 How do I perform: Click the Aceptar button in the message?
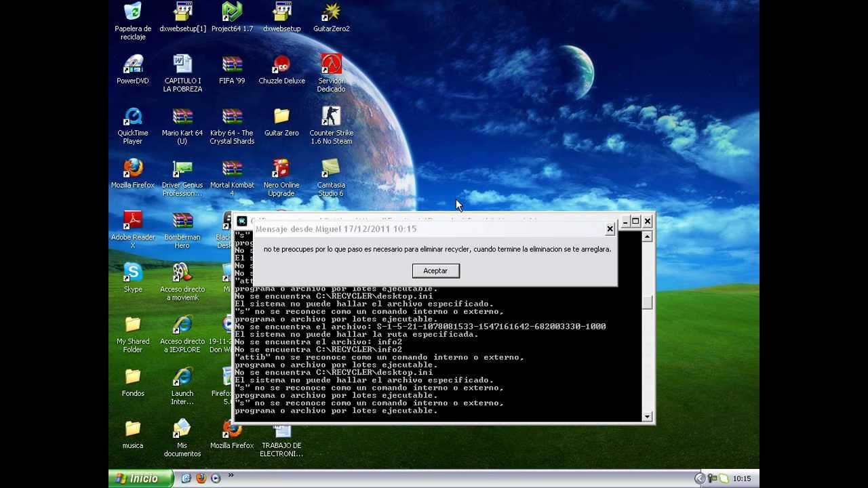click(435, 270)
